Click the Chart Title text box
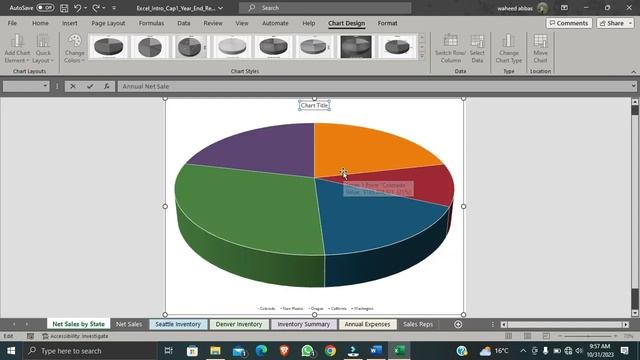Viewport: 640px width, 360px height. click(314, 105)
